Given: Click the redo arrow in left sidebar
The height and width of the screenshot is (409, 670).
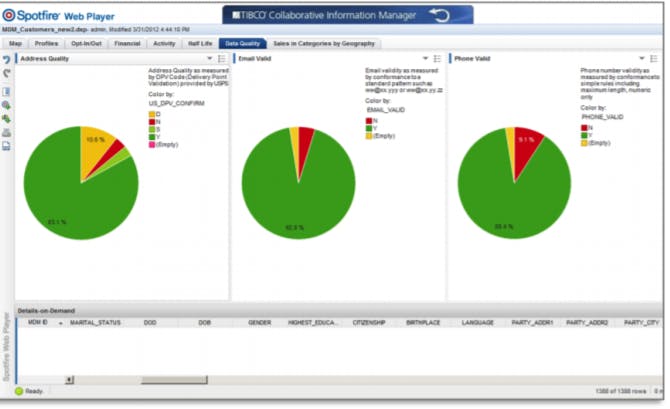Looking at the screenshot, I should pos(6,74).
